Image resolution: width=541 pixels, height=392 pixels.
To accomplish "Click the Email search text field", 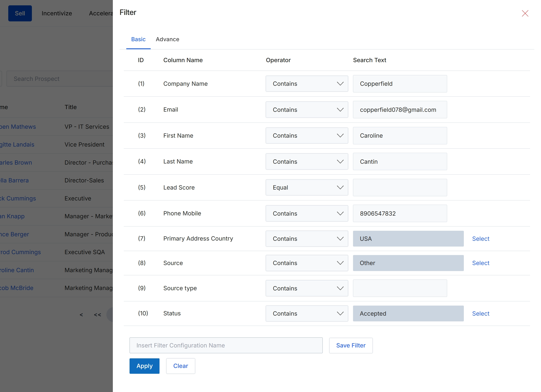I will (400, 110).
